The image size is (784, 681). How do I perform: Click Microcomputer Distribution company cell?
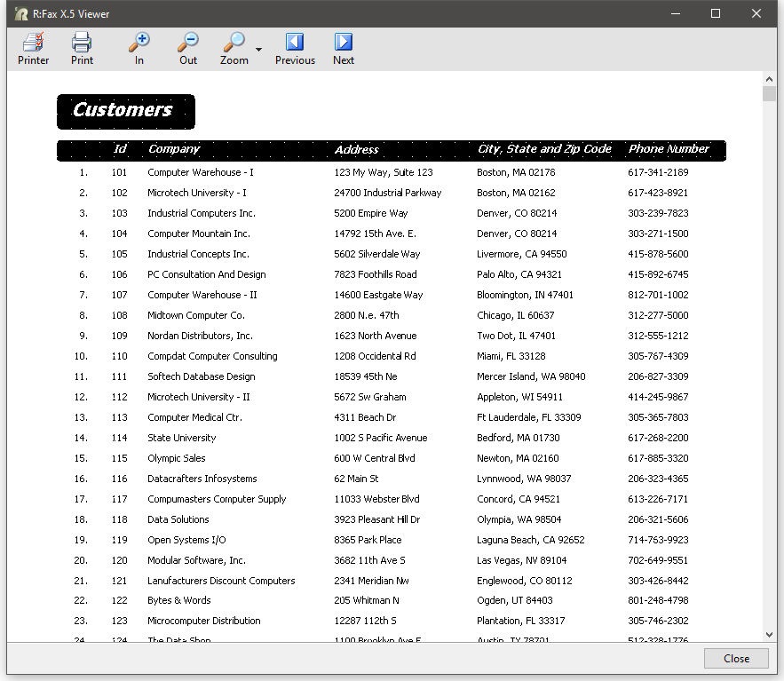pos(204,621)
